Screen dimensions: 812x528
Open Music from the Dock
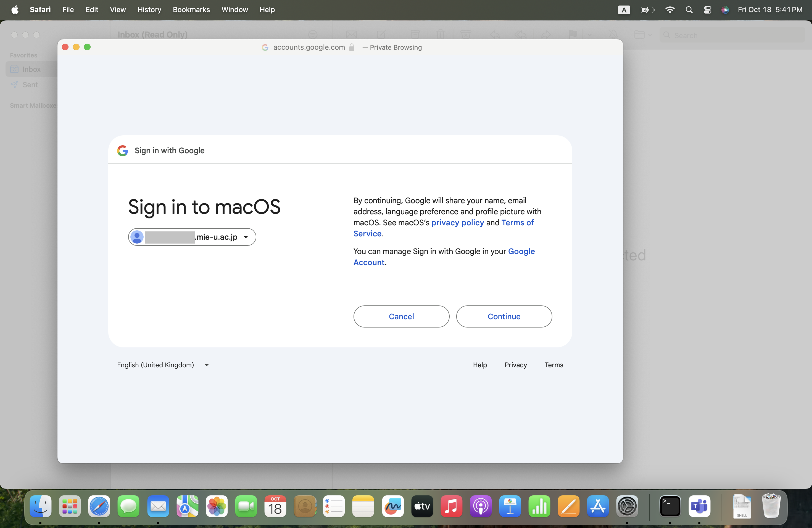point(451,506)
